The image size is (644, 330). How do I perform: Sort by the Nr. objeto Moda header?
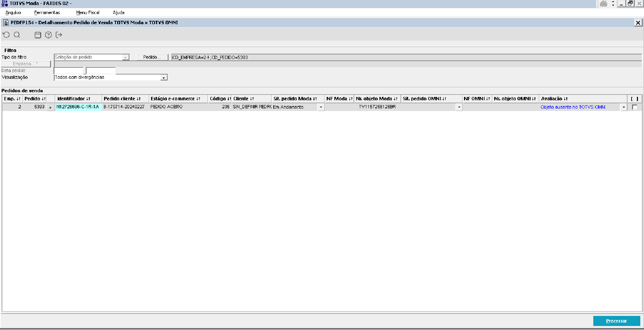point(377,99)
